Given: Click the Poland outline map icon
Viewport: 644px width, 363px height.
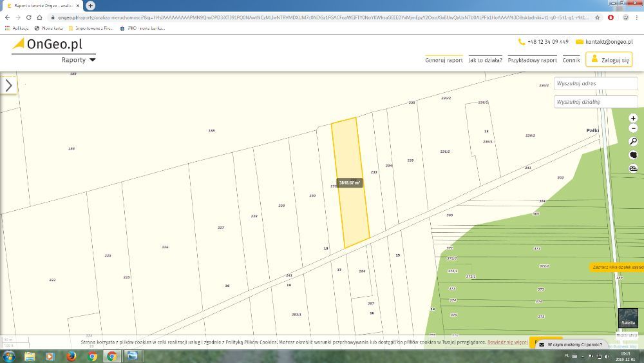Looking at the screenshot, I should coord(633,155).
